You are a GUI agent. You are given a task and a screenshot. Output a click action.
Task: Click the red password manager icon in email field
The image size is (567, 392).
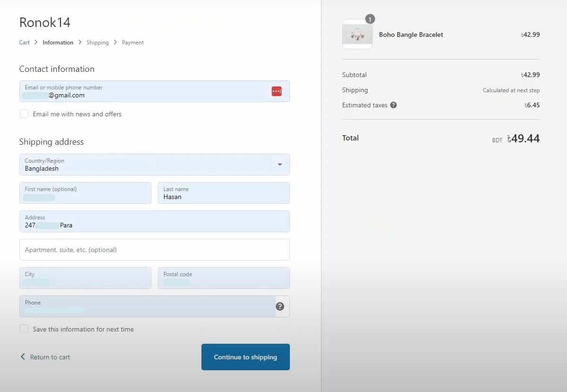pyautogui.click(x=277, y=91)
